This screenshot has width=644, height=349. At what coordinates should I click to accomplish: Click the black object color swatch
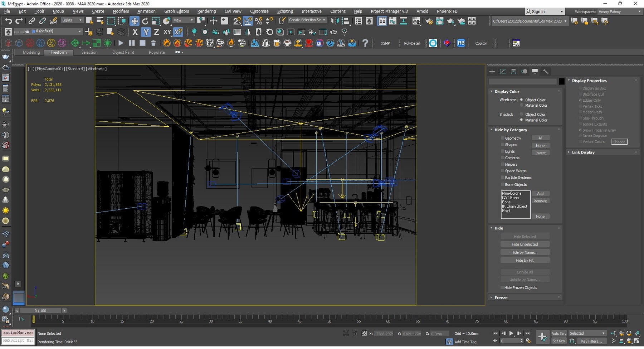(x=562, y=82)
